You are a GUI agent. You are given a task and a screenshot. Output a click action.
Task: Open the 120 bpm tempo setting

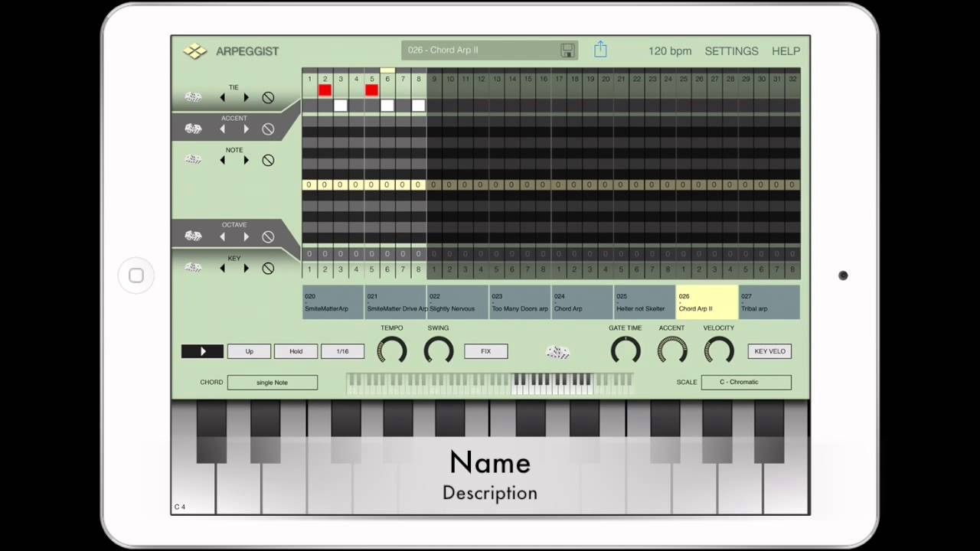coord(670,51)
